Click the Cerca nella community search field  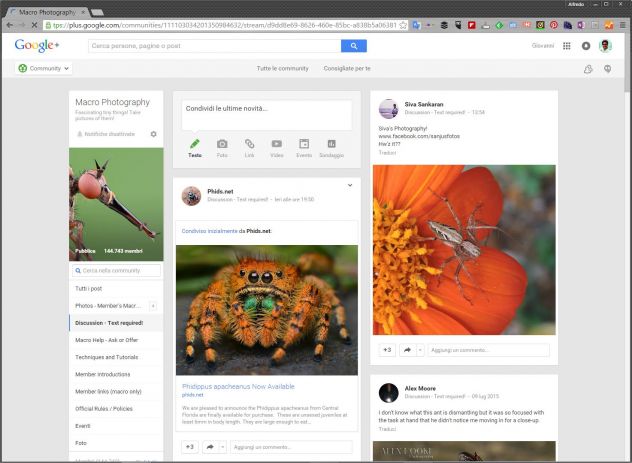tap(116, 271)
